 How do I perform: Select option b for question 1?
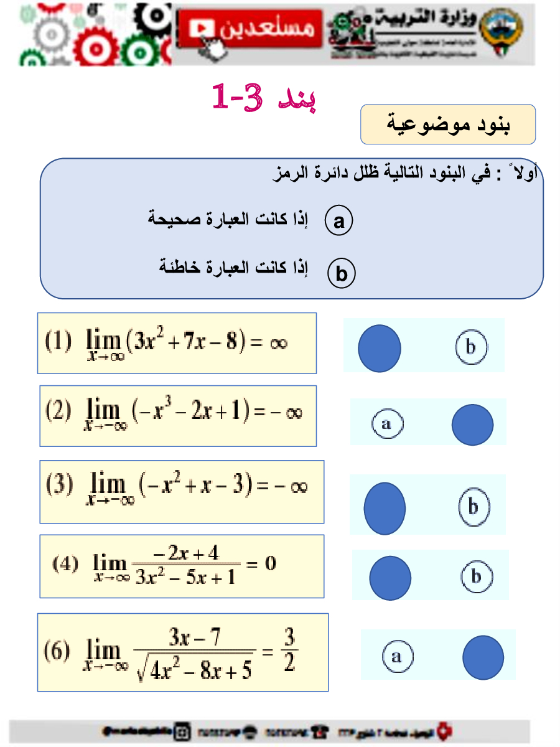click(470, 346)
